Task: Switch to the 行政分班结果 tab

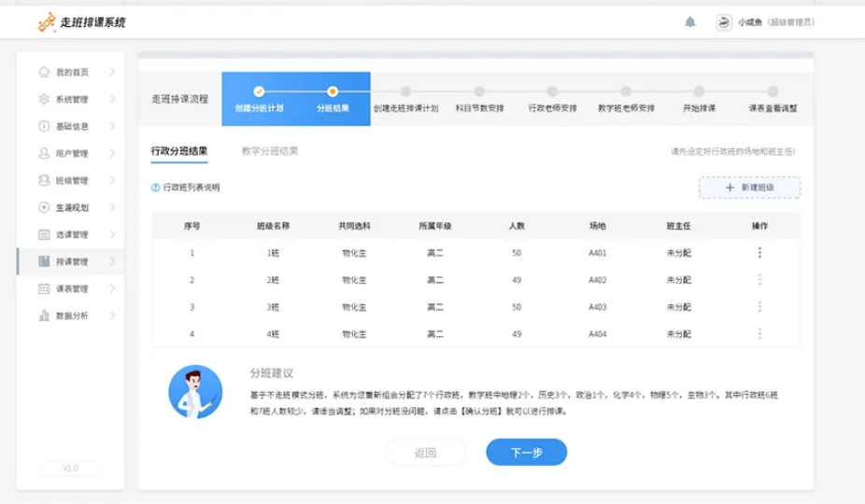Action: point(179,151)
